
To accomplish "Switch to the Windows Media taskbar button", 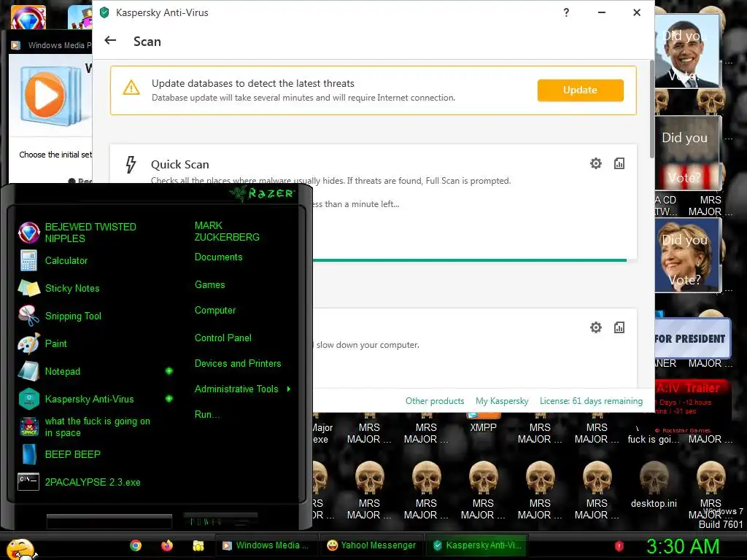I will [x=267, y=545].
